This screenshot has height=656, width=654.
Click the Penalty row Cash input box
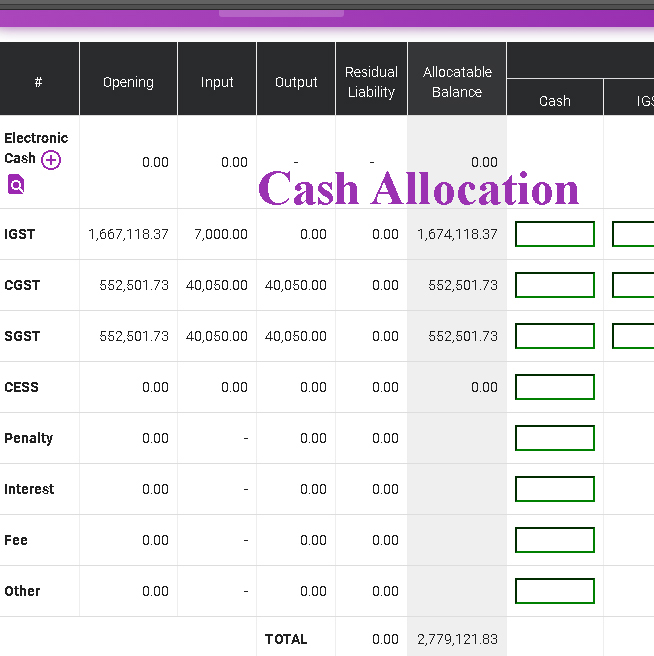(555, 438)
